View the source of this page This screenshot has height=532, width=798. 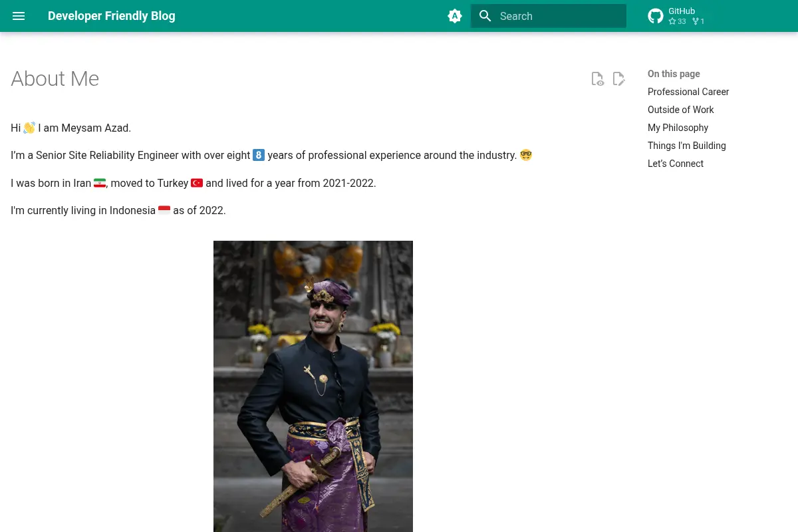pos(597,79)
